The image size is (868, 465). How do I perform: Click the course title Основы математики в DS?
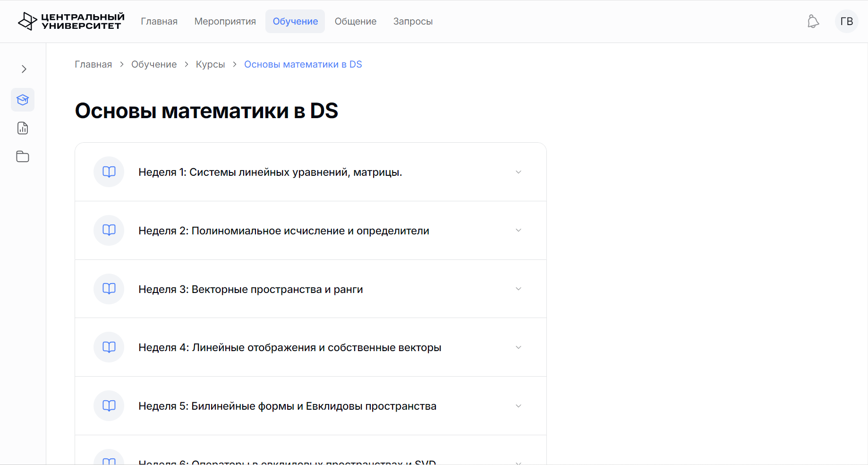(206, 111)
